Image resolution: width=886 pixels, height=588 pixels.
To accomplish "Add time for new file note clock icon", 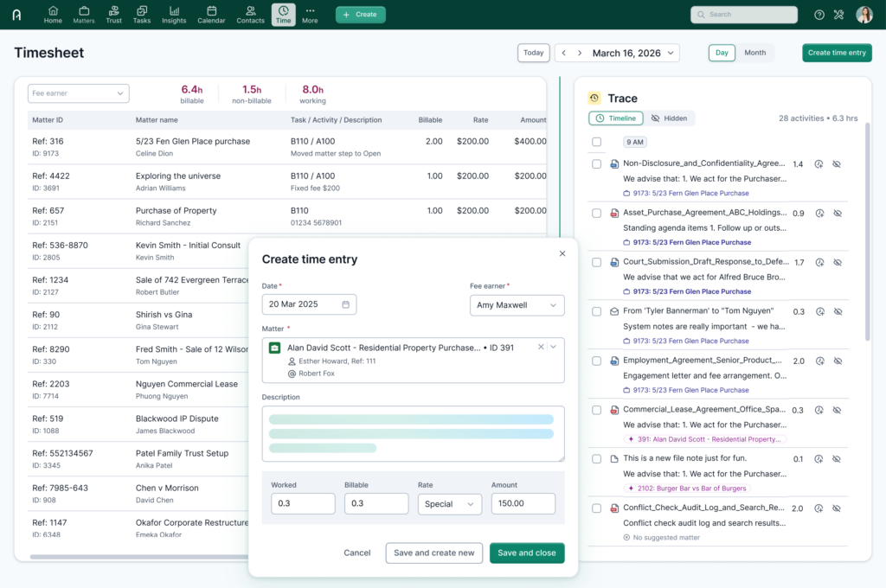I will (819, 459).
